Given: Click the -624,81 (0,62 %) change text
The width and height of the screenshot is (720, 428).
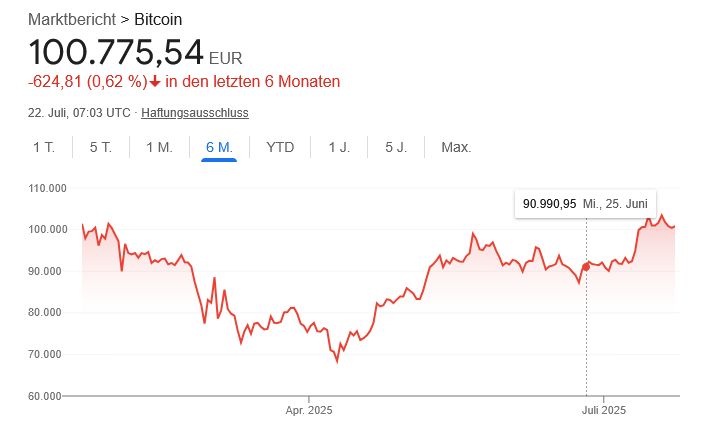Looking at the screenshot, I should 88,81.
